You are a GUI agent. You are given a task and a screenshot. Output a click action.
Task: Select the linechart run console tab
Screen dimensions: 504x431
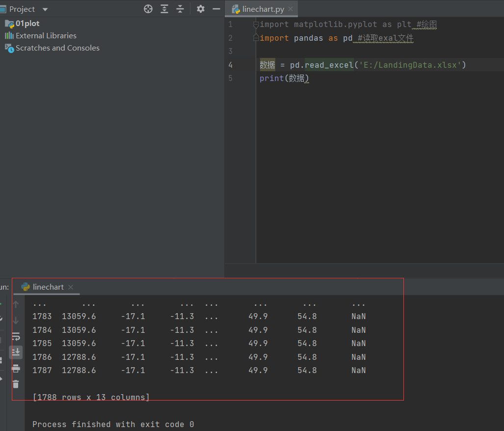point(47,287)
